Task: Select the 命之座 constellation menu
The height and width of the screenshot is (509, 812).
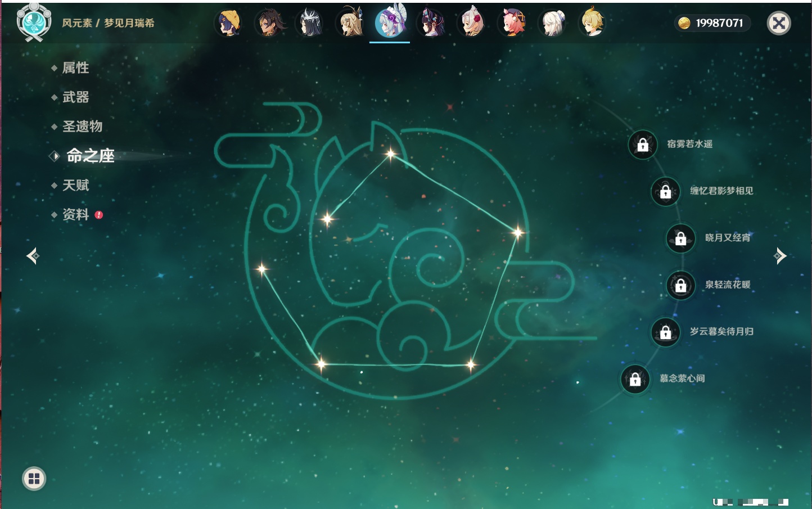Action: coord(91,156)
